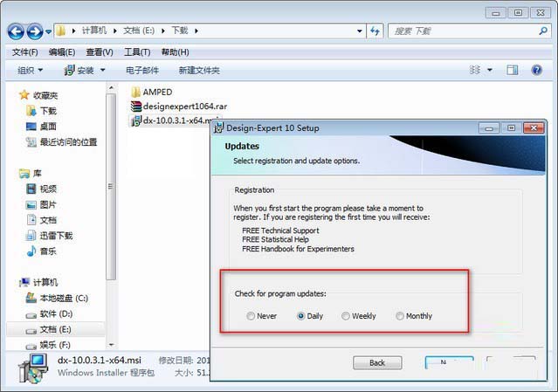
Task: Click the Design-Expert 10 Setup title icon
Action: point(218,128)
